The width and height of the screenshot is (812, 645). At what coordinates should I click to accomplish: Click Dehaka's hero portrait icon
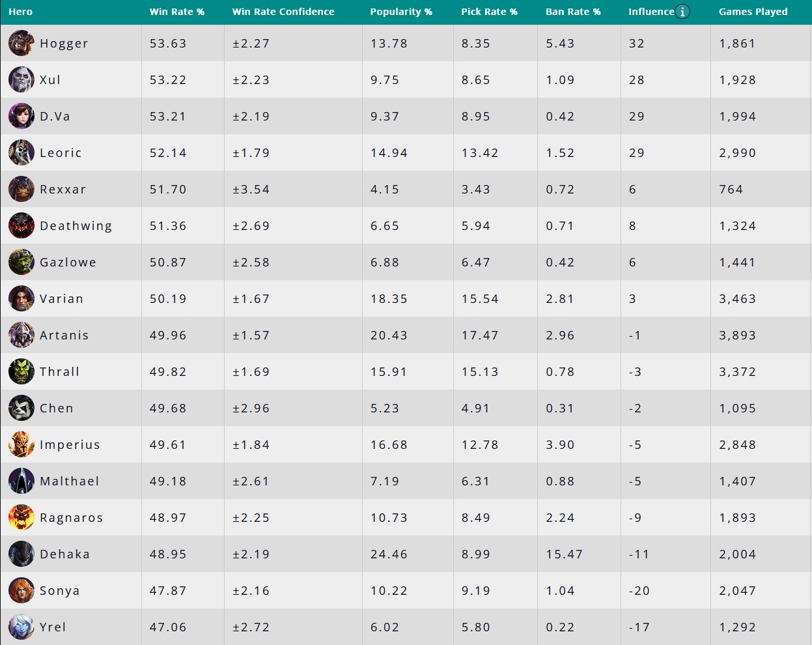point(21,554)
